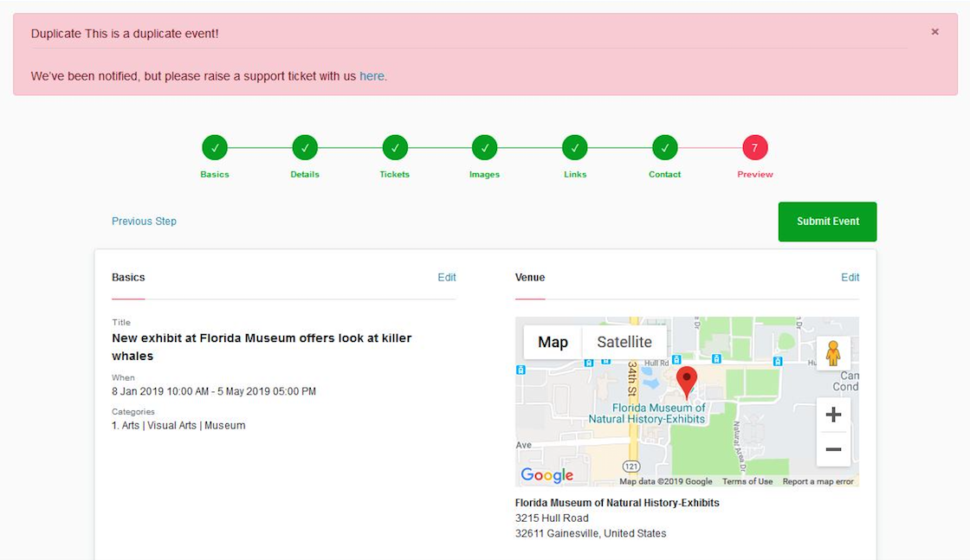This screenshot has height=560, width=970.
Task: Click the 'Duplicate This is a duplicate event!' heading
Action: pyautogui.click(x=125, y=34)
